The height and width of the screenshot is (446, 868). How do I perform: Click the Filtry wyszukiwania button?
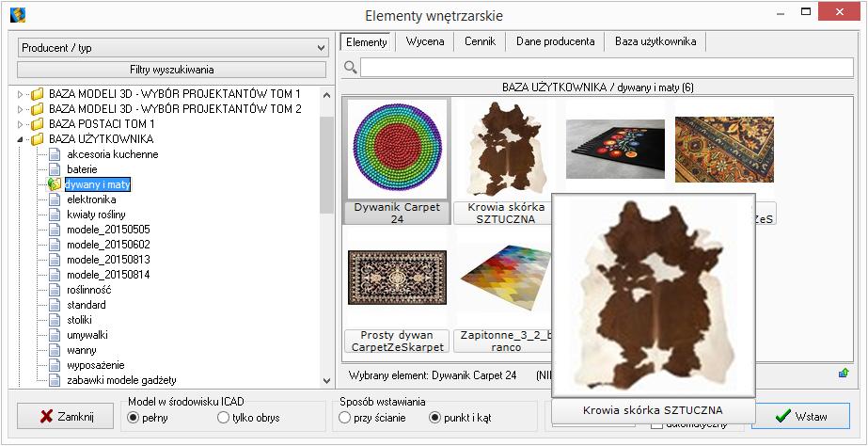pos(171,70)
